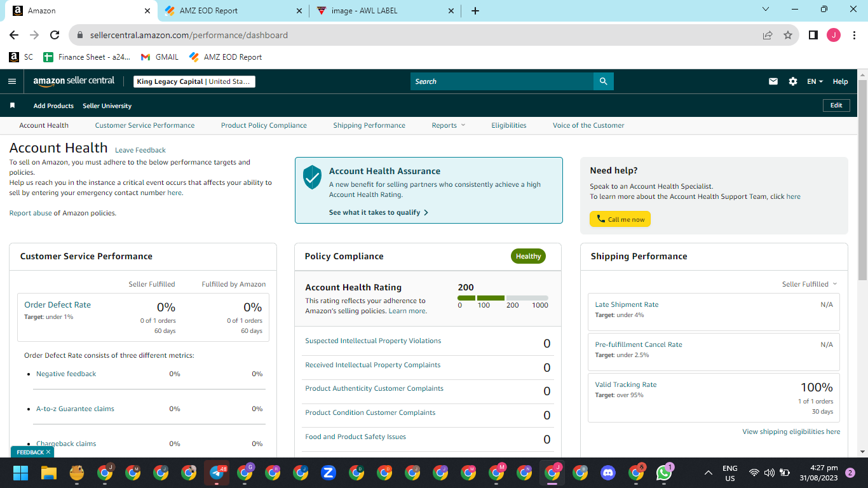Open Suspected Intellectual Property Violations link
The height and width of the screenshot is (488, 868).
(373, 341)
